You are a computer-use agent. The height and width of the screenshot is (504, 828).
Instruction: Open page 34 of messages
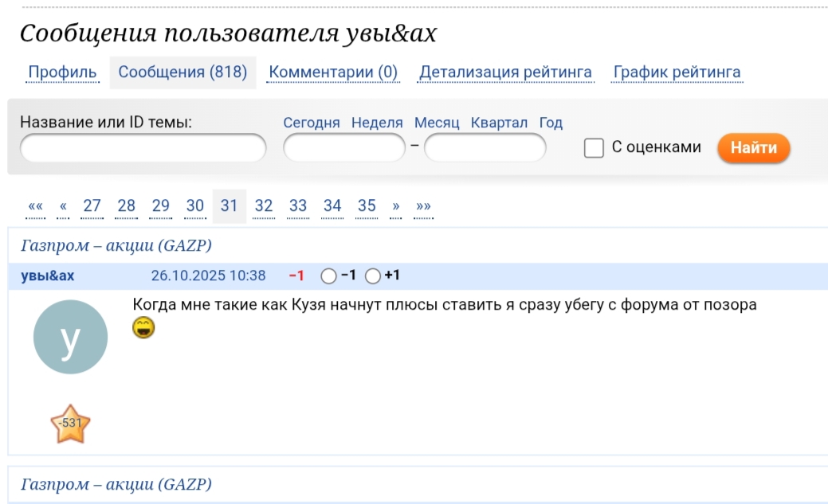pos(332,206)
